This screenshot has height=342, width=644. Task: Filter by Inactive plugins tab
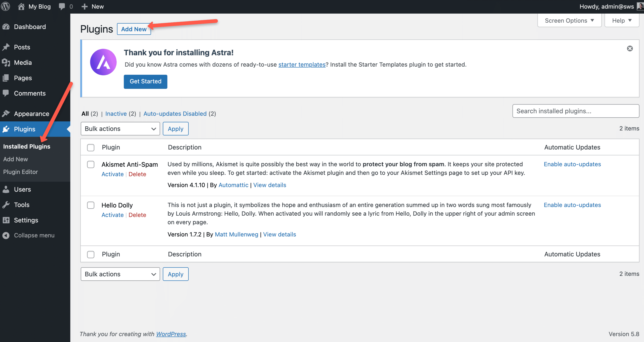(x=116, y=114)
